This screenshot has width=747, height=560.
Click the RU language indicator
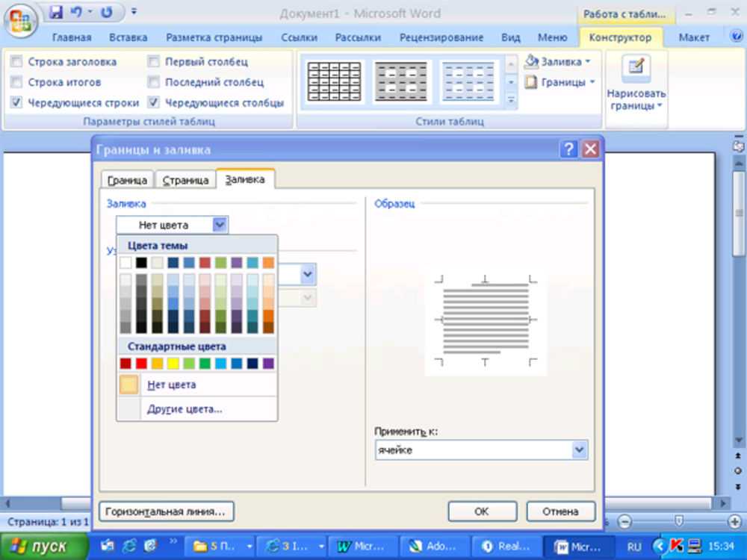634,547
